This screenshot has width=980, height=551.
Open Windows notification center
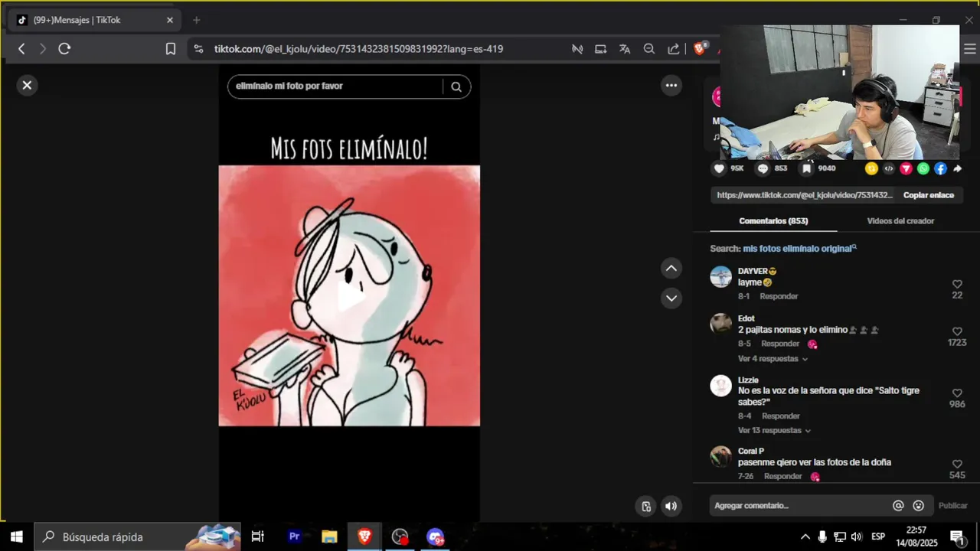[956, 536]
